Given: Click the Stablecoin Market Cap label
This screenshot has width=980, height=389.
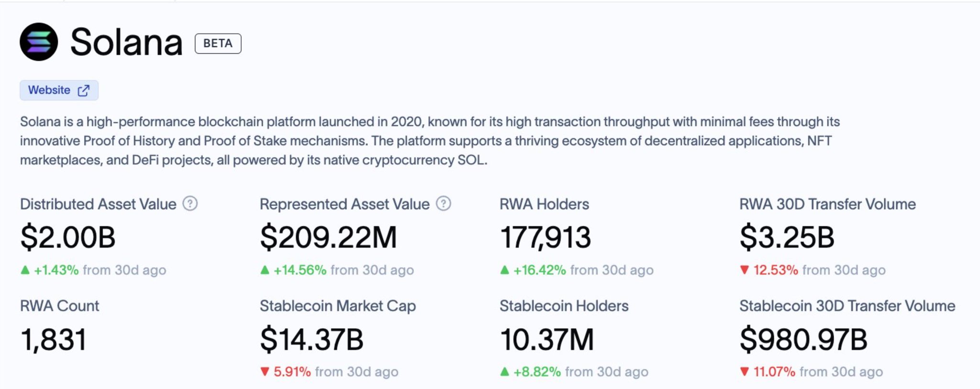Looking at the screenshot, I should click(337, 306).
